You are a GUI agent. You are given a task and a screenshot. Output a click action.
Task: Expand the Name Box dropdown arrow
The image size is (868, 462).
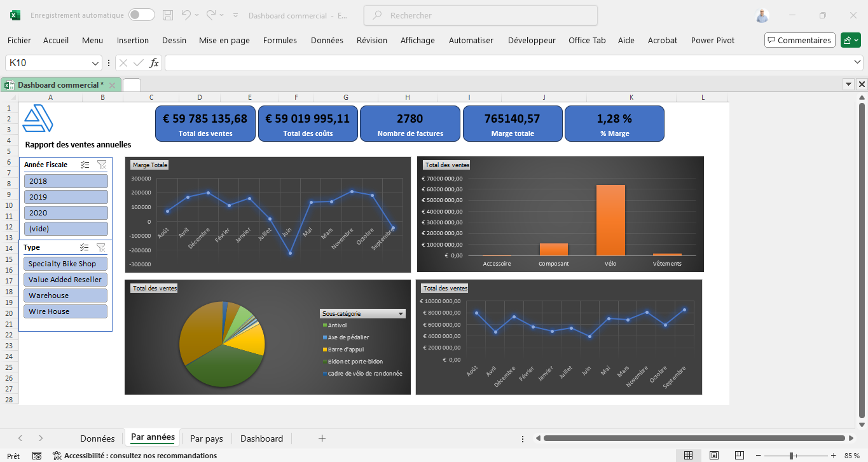[95, 63]
